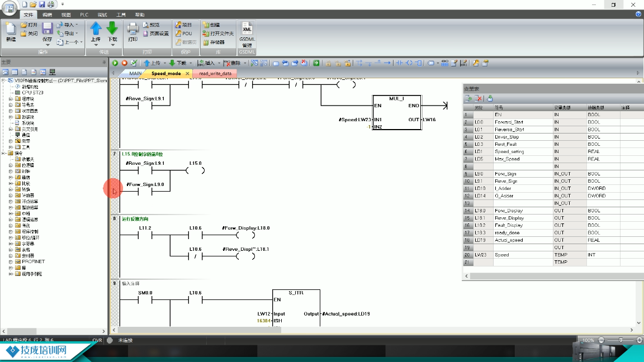Open the PLC ribbon tab
Viewport: 644px width, 362px height.
click(84, 15)
